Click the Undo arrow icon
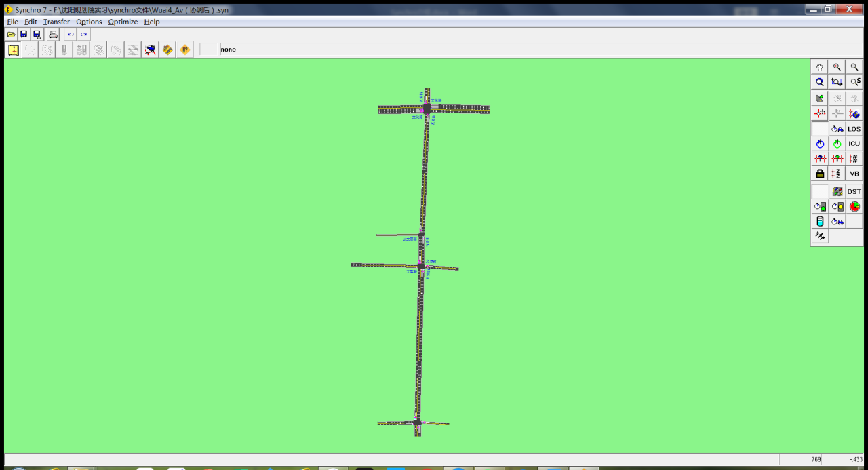 71,34
